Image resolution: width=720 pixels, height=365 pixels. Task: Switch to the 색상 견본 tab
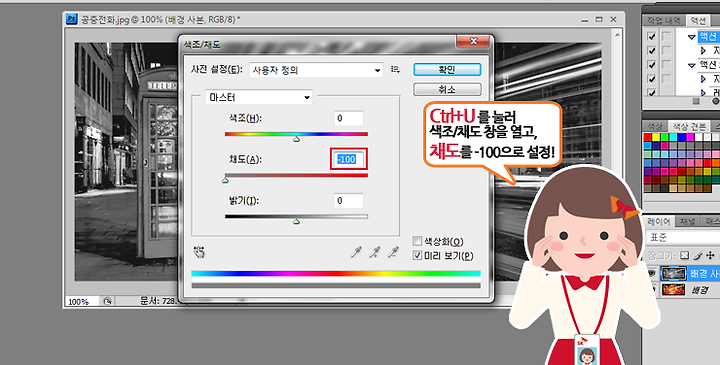689,126
